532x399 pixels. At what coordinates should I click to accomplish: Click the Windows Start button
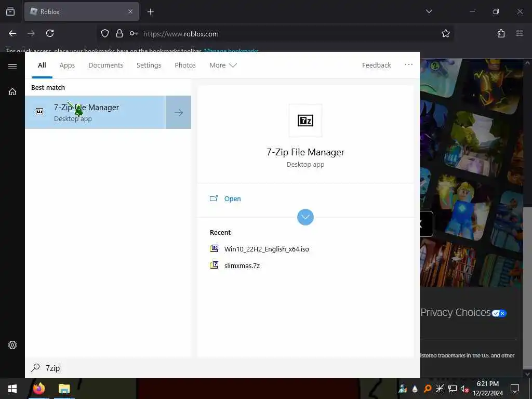(x=12, y=389)
